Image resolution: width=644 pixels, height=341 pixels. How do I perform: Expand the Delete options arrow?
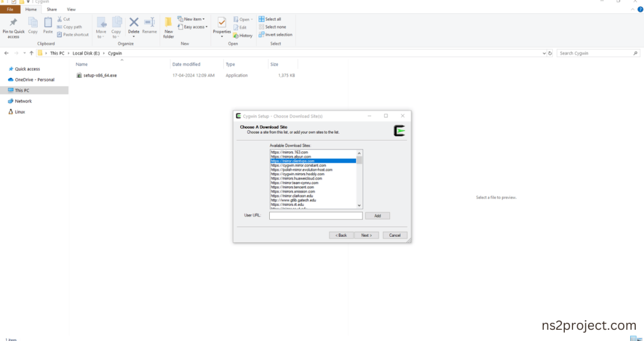(x=133, y=36)
